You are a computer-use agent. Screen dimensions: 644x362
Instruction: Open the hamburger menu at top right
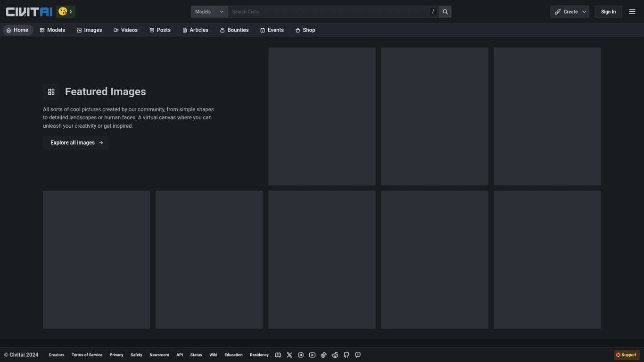[632, 12]
